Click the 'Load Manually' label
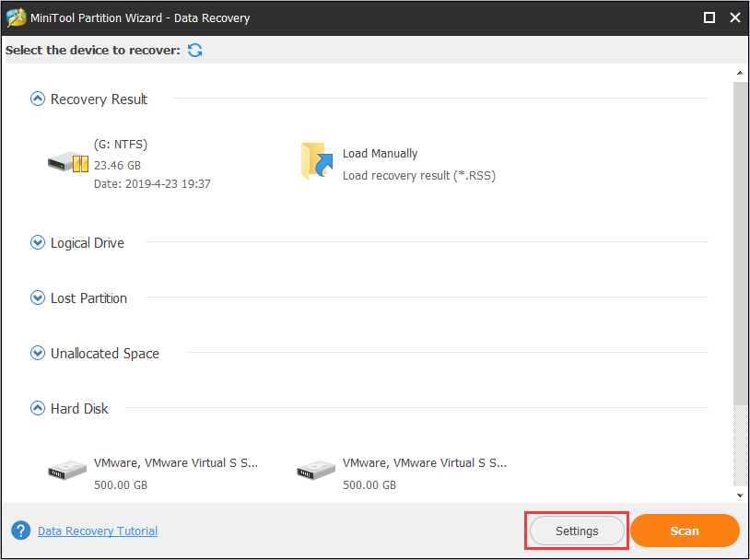 click(380, 154)
